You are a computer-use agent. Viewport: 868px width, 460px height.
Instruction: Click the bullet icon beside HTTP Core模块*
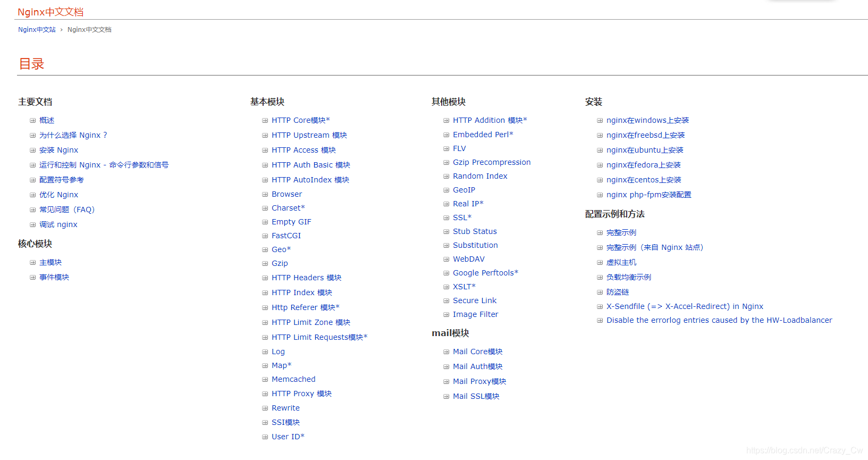click(265, 121)
